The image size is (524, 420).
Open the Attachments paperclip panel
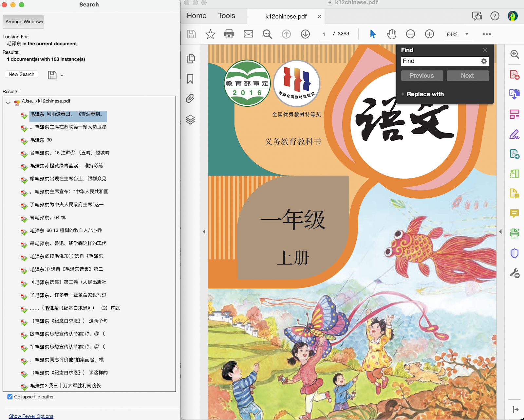pyautogui.click(x=190, y=99)
